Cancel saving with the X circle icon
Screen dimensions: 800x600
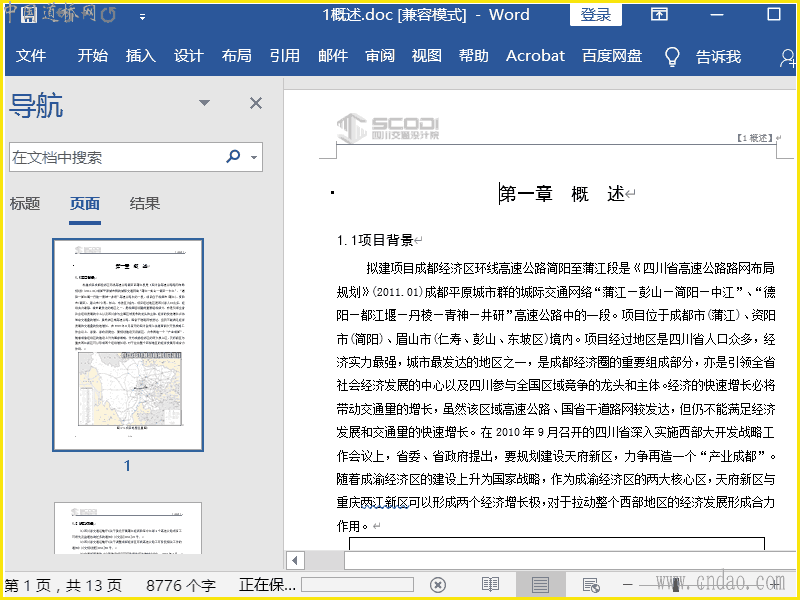[438, 585]
